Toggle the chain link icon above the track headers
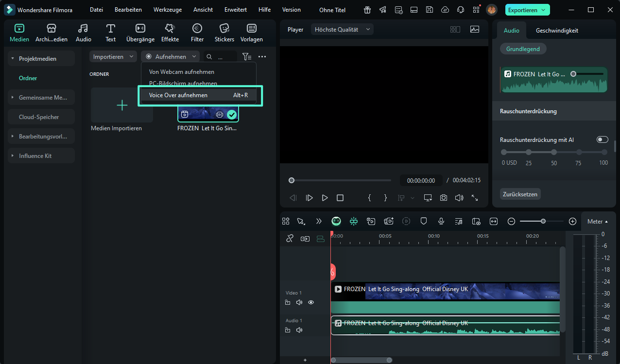 [x=290, y=238]
